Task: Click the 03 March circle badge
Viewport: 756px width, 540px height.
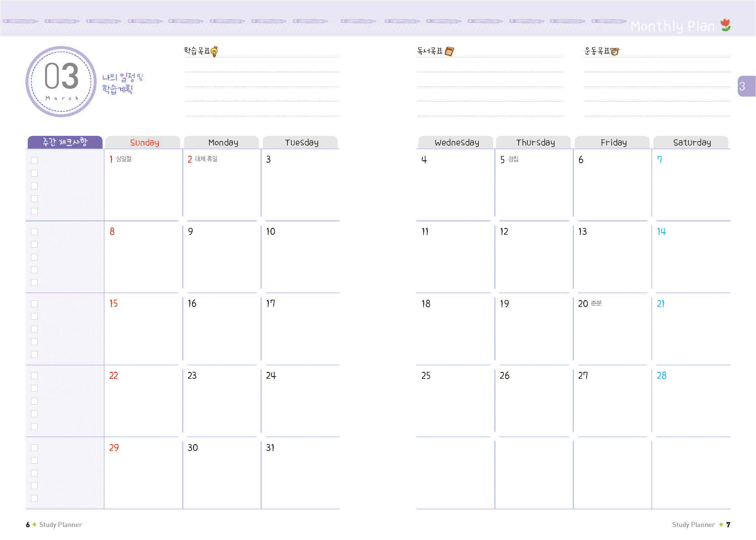Action: point(61,82)
